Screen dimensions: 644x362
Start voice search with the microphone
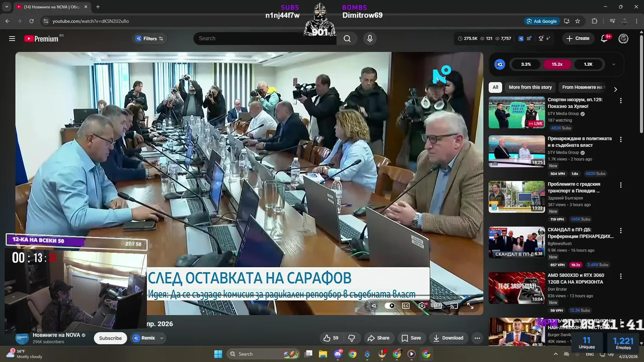click(370, 39)
